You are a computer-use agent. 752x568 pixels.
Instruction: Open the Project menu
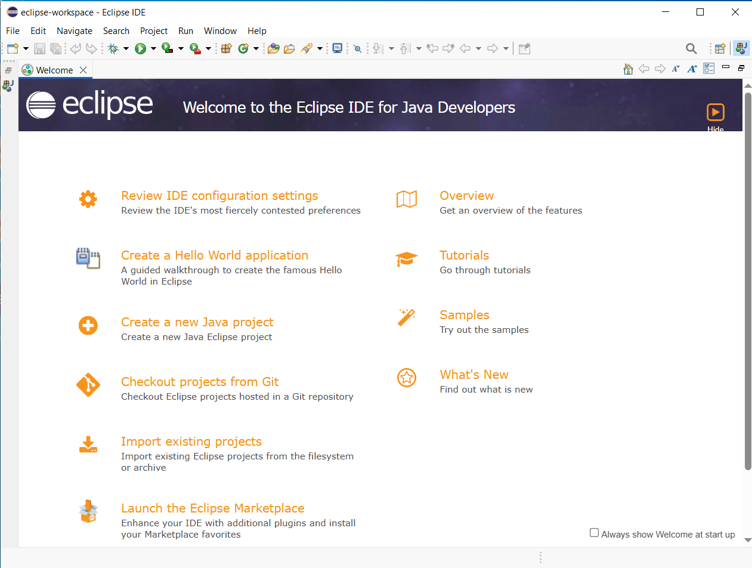pos(153,31)
